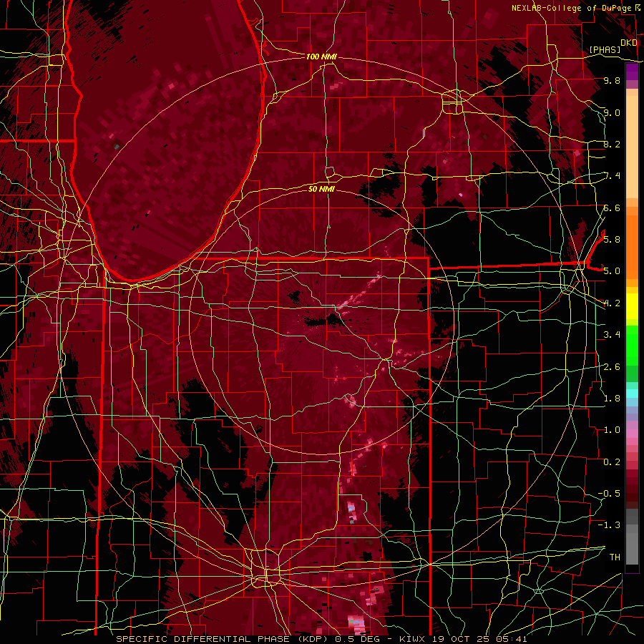This screenshot has height=644, width=644.
Task: Click the 5.8 value on color scale
Action: pyautogui.click(x=612, y=239)
